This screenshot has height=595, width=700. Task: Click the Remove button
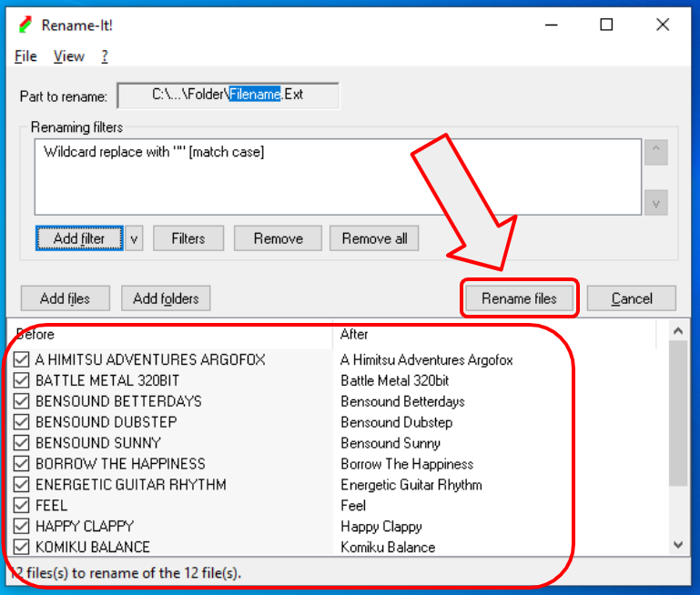coord(279,238)
